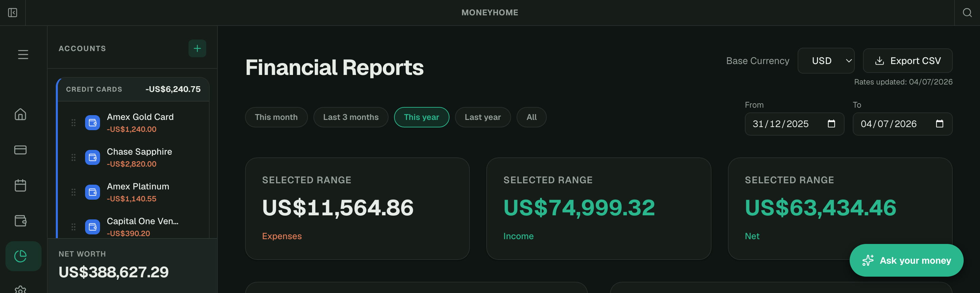Viewport: 980px width, 293px height.
Task: Click Capital One Venture drag handle
Action: tap(73, 227)
